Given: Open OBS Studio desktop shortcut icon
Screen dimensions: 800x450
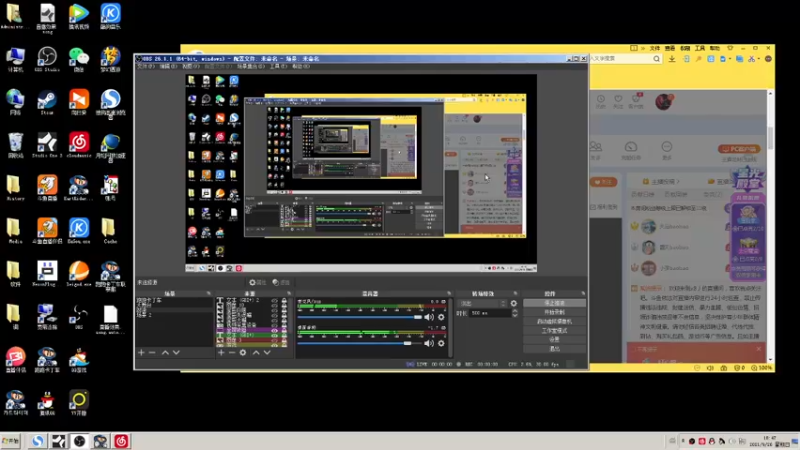Looking at the screenshot, I should [47, 59].
